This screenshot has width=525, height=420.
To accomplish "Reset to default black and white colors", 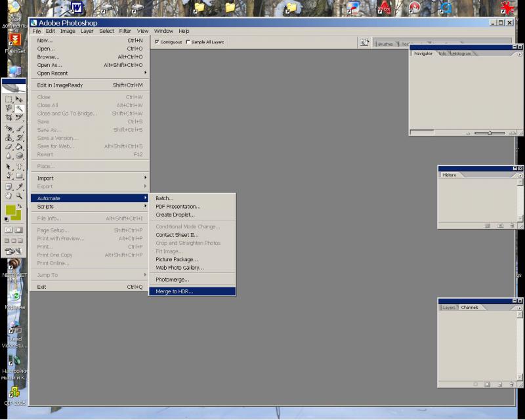I will (x=7, y=219).
